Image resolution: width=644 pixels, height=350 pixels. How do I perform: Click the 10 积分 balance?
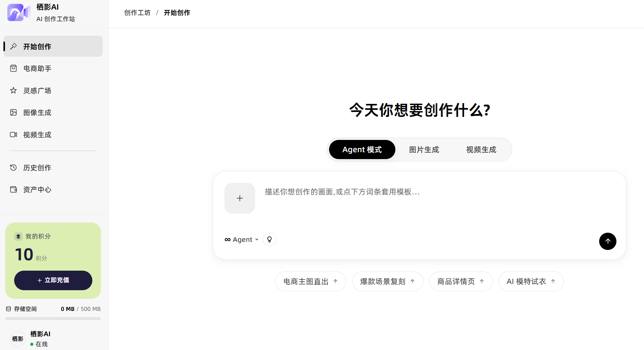[31, 255]
